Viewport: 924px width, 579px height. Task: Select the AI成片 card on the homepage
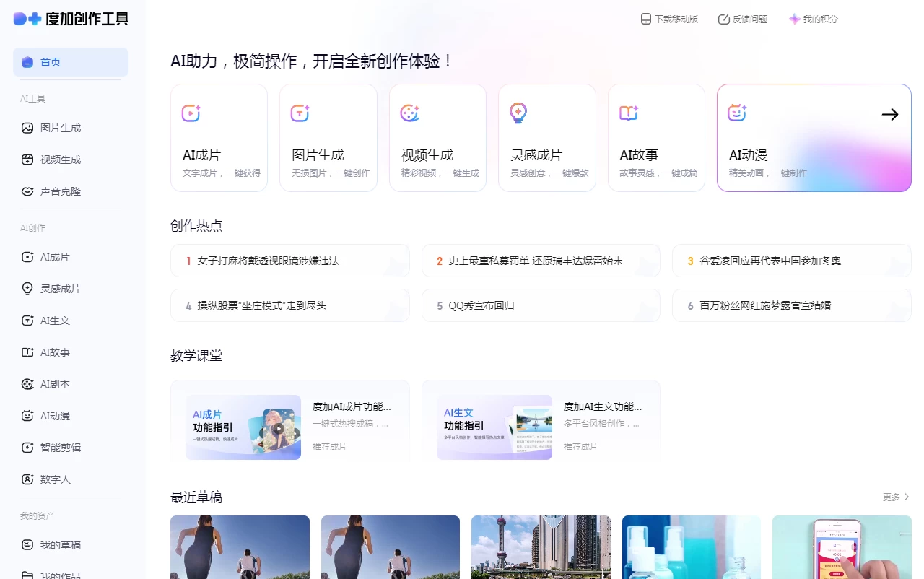[219, 137]
